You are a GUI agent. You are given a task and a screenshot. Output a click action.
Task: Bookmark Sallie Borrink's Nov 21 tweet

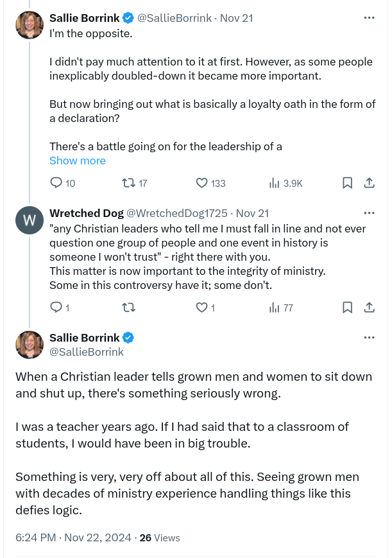coord(347,183)
